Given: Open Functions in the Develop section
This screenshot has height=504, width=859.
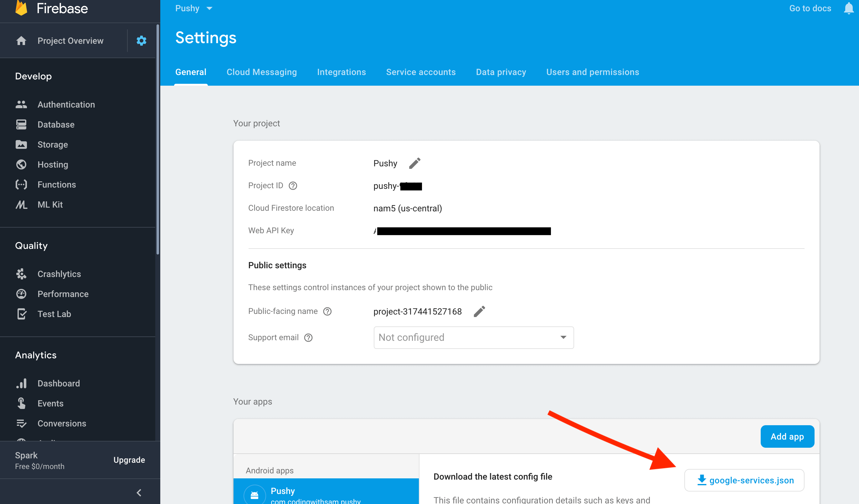Looking at the screenshot, I should pos(57,184).
